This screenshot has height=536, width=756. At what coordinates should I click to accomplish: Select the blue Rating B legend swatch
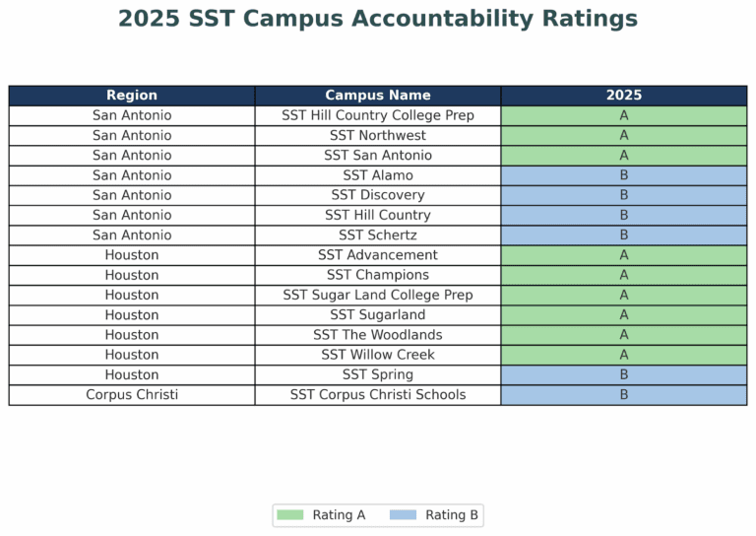pos(403,514)
